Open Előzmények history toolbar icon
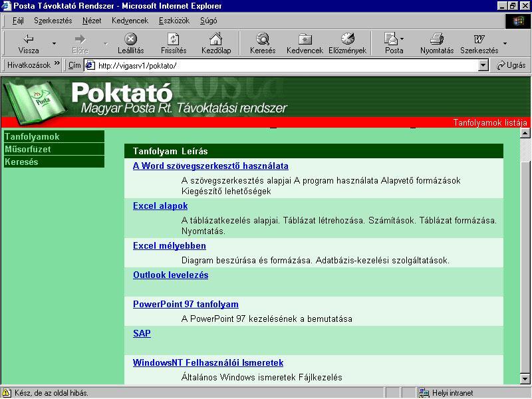Screen dimensions: 532x399 click(347, 43)
